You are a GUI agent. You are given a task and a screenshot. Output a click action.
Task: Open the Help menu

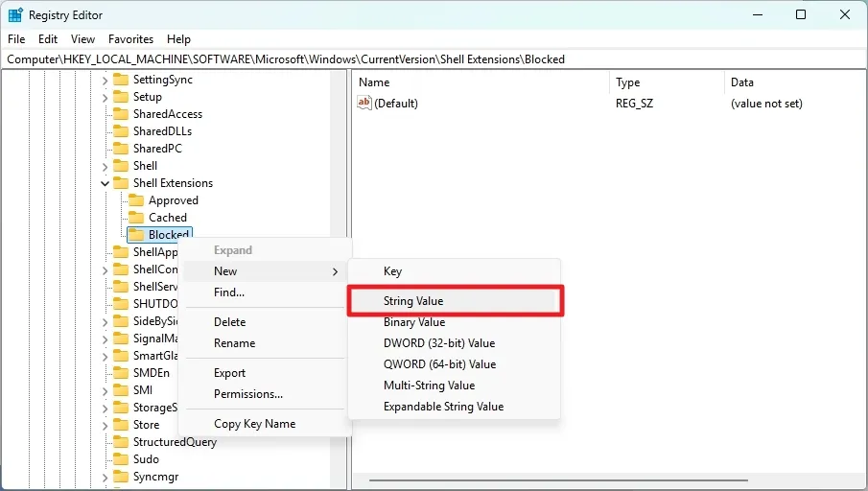pyautogui.click(x=178, y=39)
